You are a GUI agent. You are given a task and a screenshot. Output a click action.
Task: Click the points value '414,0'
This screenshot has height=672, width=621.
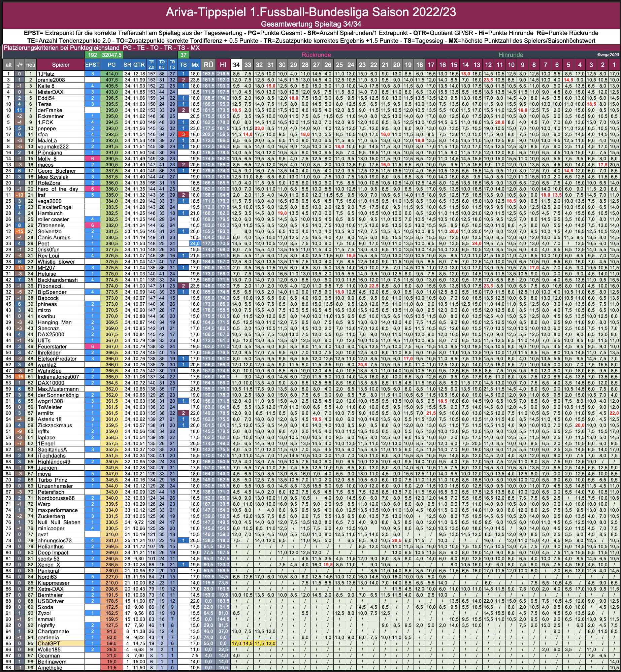111,74
